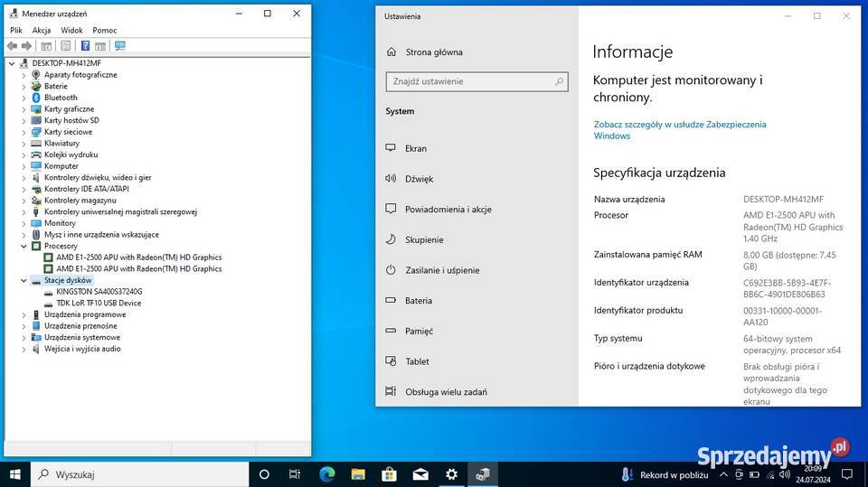The height and width of the screenshot is (487, 868).
Task: Open the Widok menu
Action: pos(71,31)
